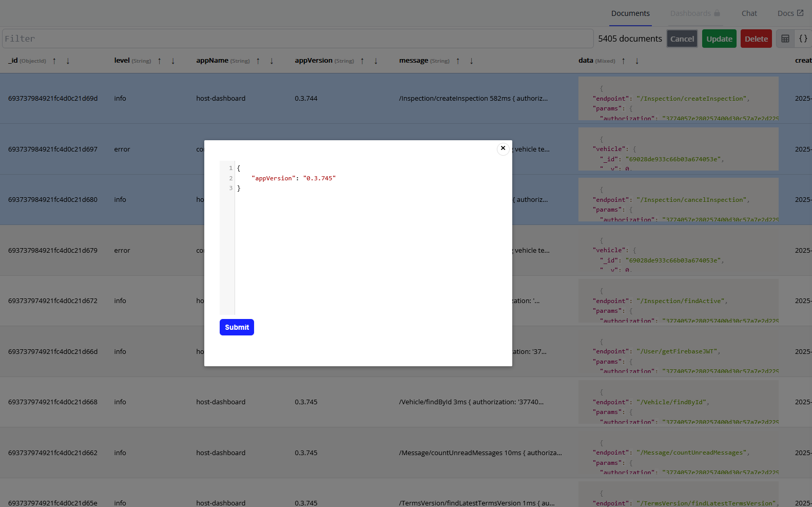Click the /Vehicle/findById 3ms message
Image resolution: width=812 pixels, height=507 pixels.
point(471,402)
